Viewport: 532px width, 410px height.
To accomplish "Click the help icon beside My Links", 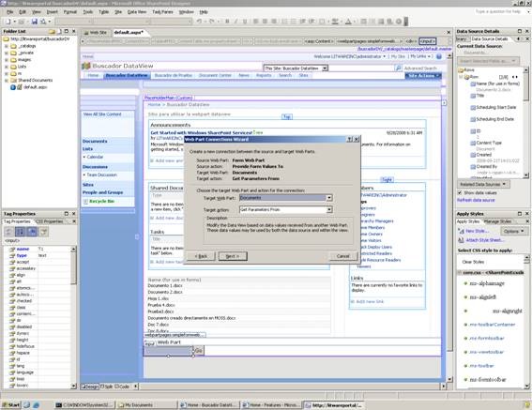I will [x=439, y=56].
